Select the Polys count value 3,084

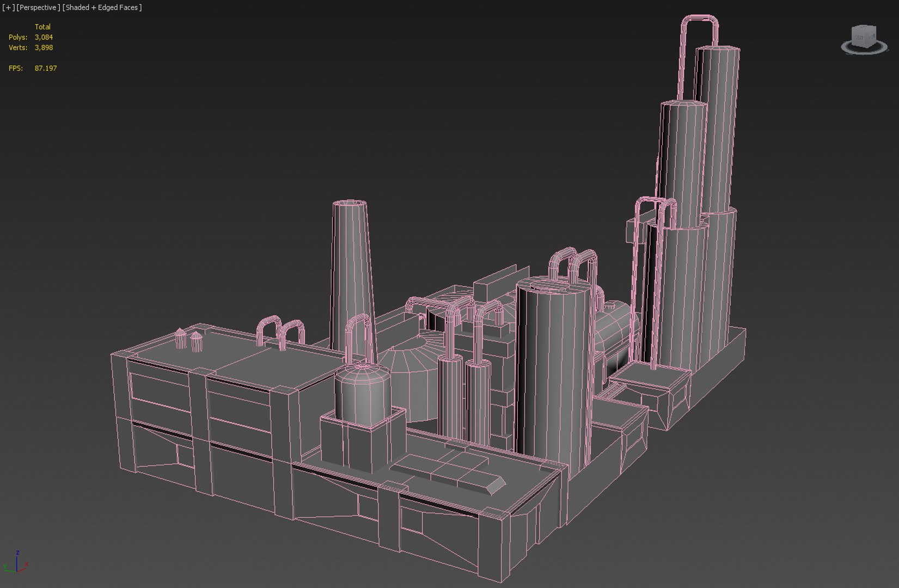coord(44,37)
